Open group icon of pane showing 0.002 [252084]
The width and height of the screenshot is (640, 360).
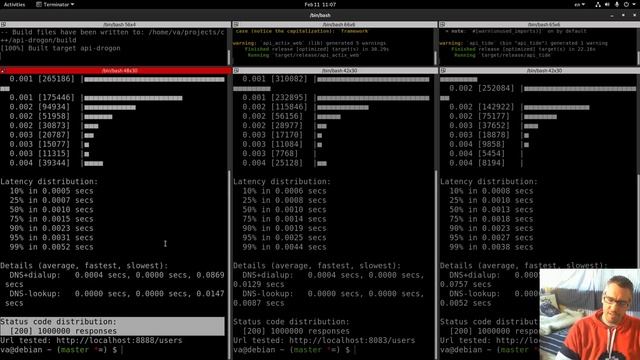pyautogui.click(x=443, y=71)
